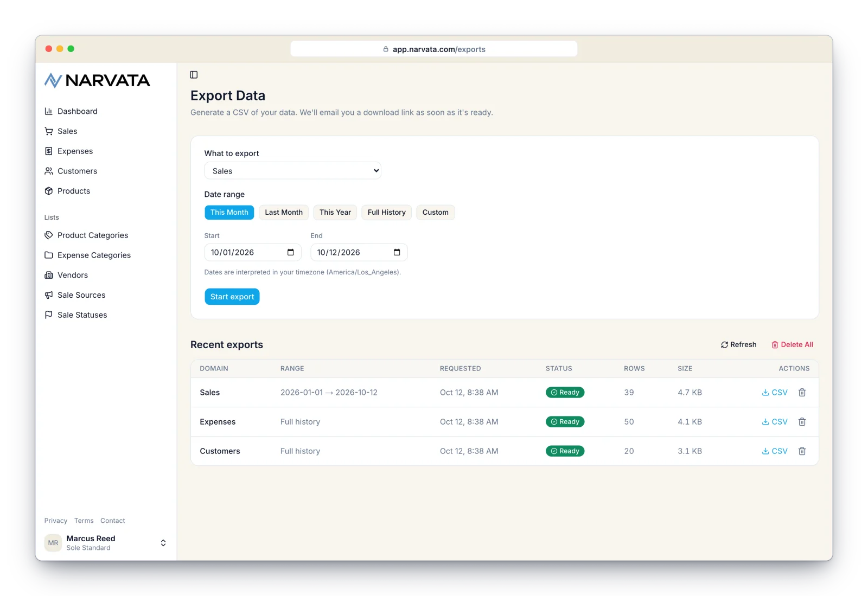The height and width of the screenshot is (596, 868).
Task: Click the Ready status badge for Sales
Action: 565,393
